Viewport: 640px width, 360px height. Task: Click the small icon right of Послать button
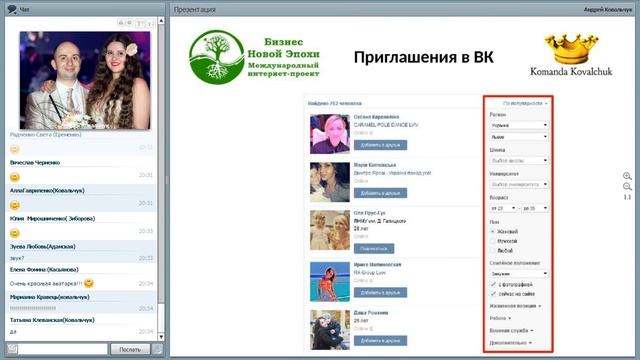point(157,349)
